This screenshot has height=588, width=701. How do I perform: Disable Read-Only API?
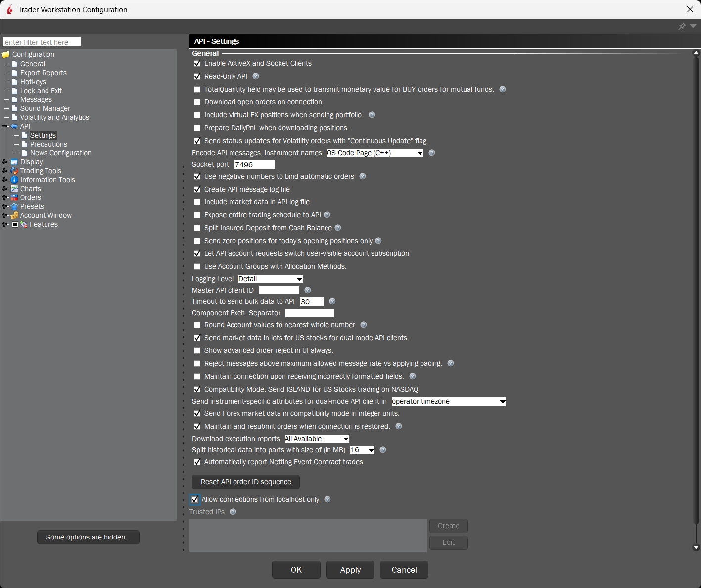[x=197, y=76]
